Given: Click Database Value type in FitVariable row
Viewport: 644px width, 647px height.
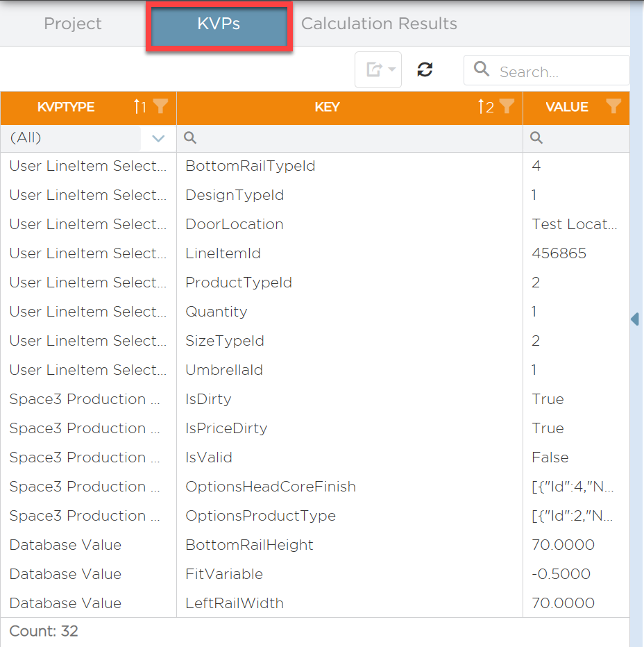Looking at the screenshot, I should click(66, 574).
